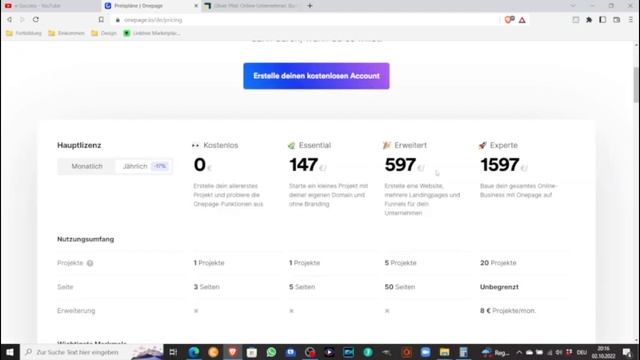Click the '50 Seiten' cell

coord(400,287)
